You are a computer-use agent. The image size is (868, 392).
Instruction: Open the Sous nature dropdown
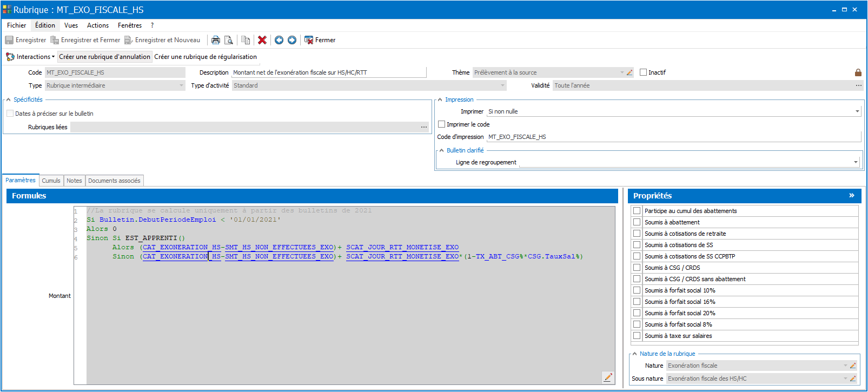[845, 378]
